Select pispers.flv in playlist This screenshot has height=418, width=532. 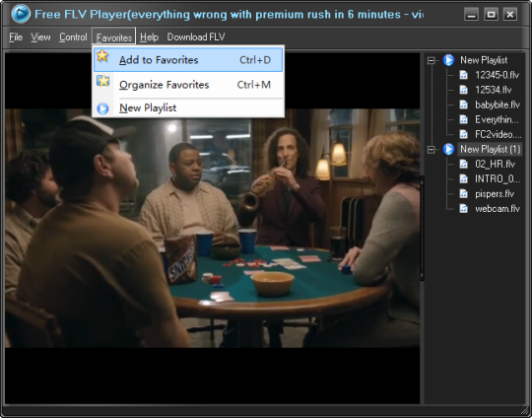(x=495, y=194)
